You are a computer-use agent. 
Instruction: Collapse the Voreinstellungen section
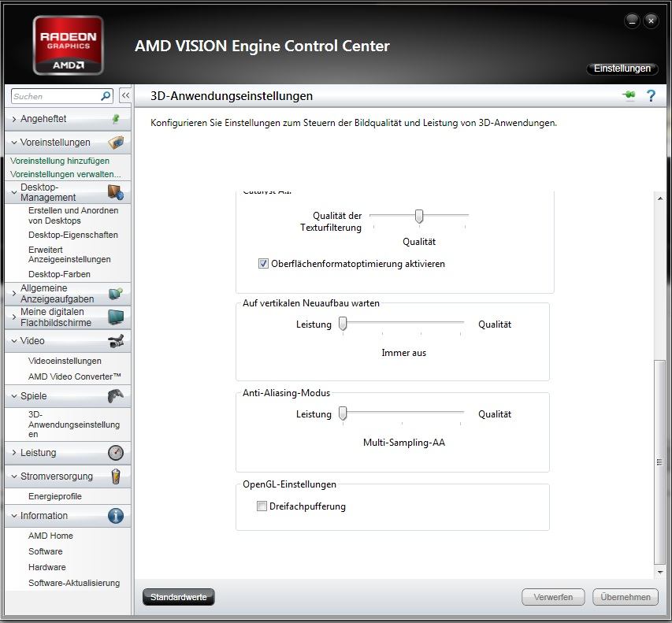click(14, 143)
